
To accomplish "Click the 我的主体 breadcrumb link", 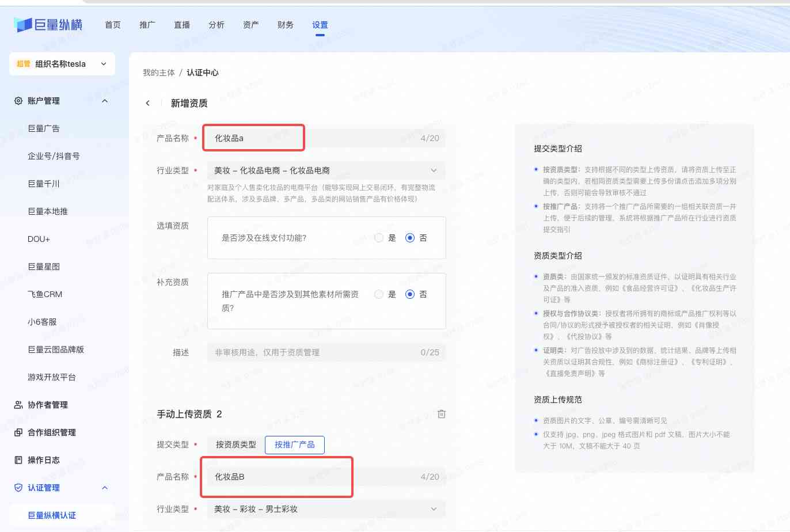I will [159, 73].
